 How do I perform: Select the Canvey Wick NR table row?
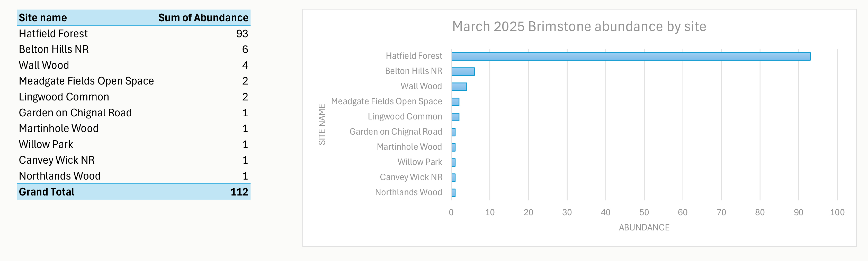pyautogui.click(x=133, y=160)
